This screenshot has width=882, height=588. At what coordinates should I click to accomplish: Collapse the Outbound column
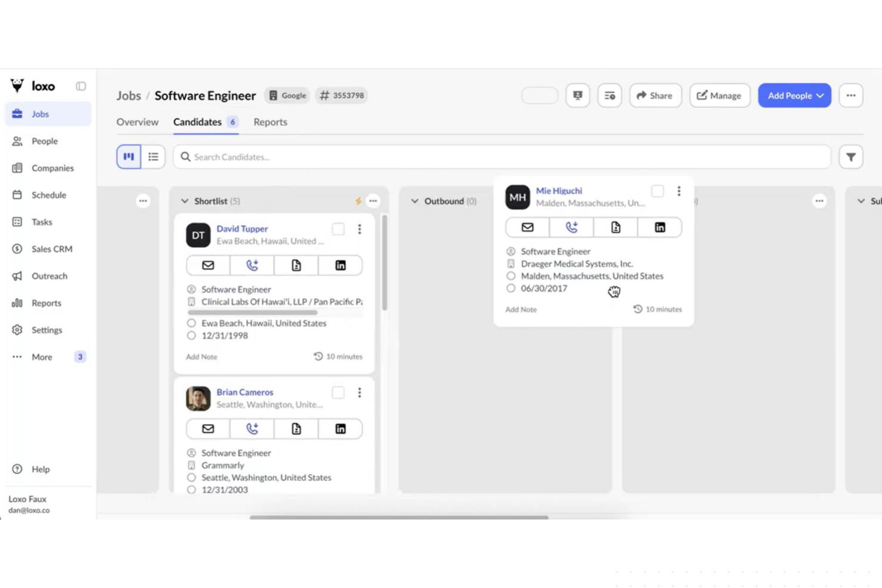(415, 201)
